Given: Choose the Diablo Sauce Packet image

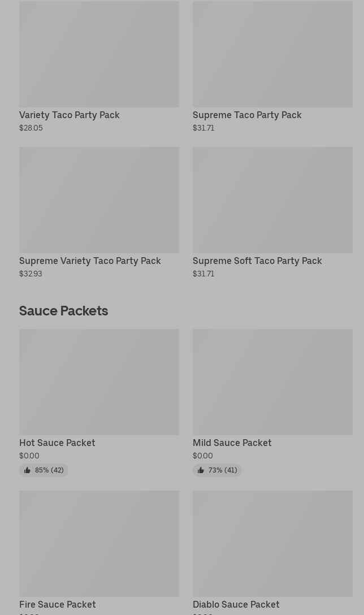Looking at the screenshot, I should [272, 543].
